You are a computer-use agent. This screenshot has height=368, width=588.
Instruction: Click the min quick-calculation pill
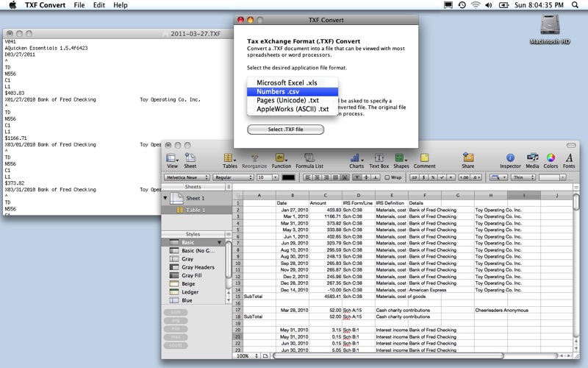pyautogui.click(x=176, y=328)
